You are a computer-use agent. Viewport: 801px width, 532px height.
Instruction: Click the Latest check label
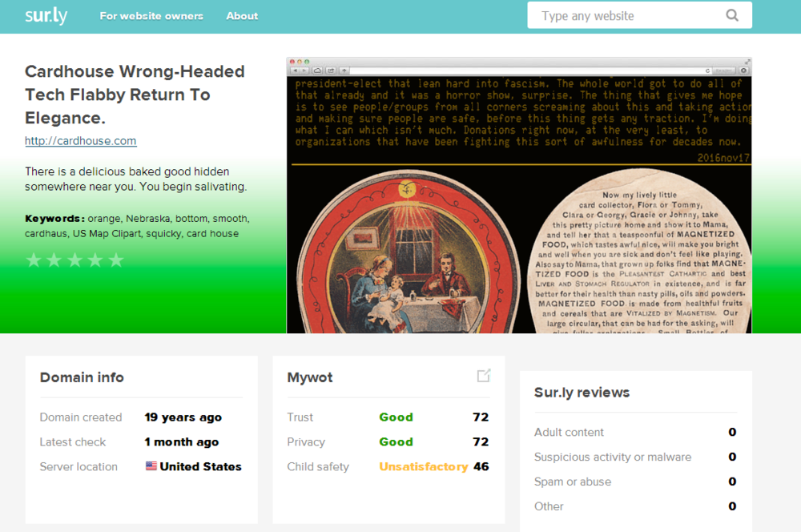[73, 441]
